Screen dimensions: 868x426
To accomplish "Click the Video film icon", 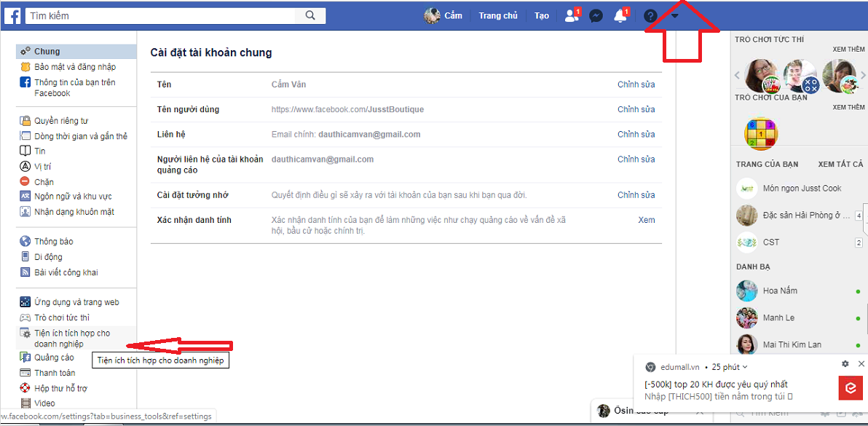I will [24, 403].
